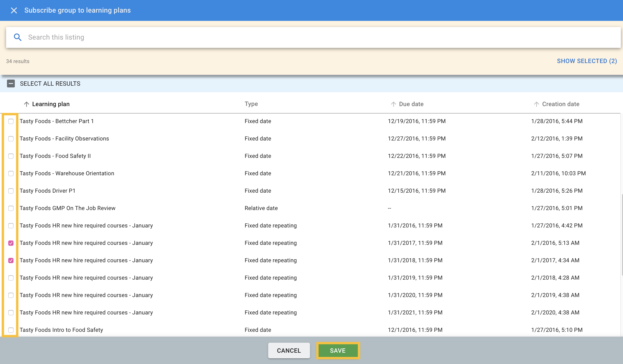Click Tasty Foods - Food Safety II name
The width and height of the screenshot is (623, 364).
(x=55, y=156)
